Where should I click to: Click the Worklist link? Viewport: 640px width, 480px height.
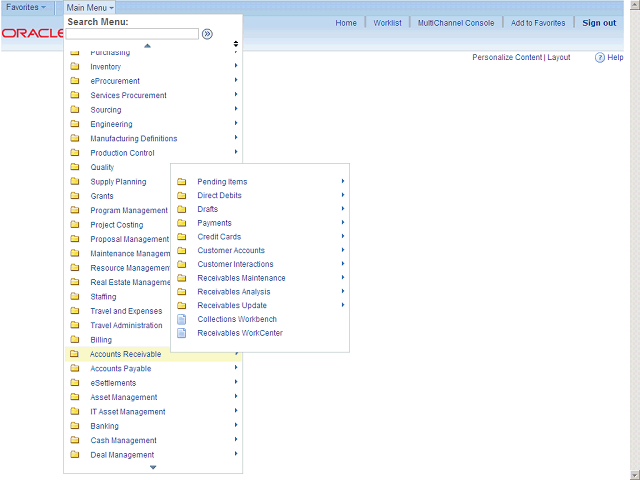(388, 23)
